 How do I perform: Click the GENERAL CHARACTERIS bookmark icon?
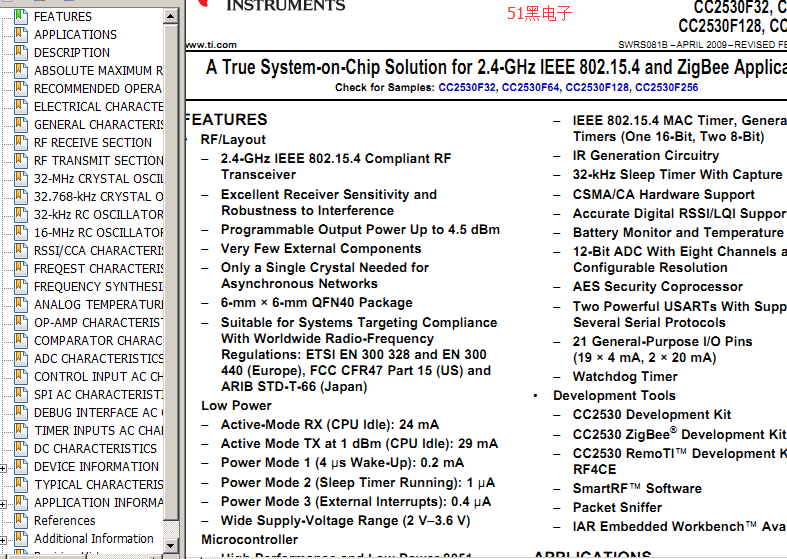coord(21,125)
